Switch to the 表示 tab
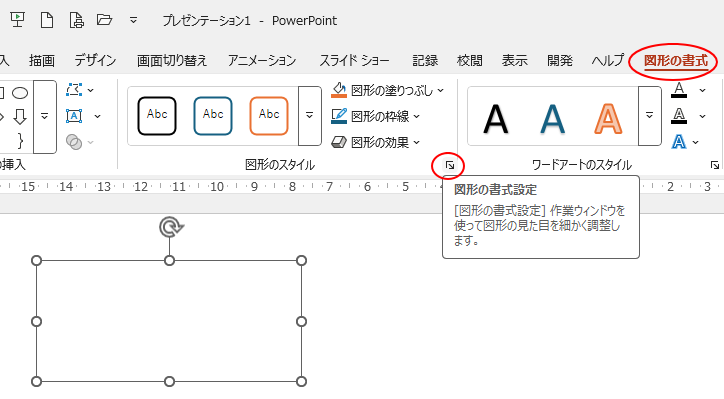Viewport: 724px width, 399px height. coord(514,60)
